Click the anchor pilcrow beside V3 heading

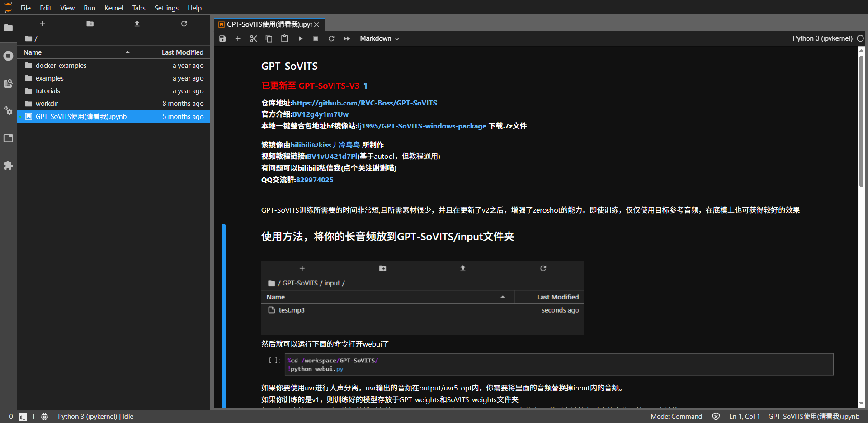click(x=366, y=86)
